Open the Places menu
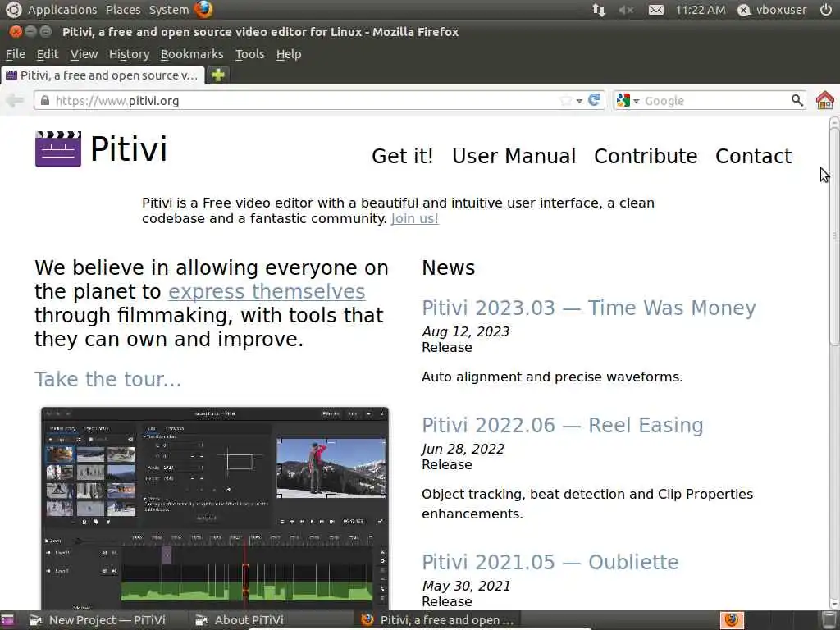Screen dimensions: 840x630 (x=123, y=10)
